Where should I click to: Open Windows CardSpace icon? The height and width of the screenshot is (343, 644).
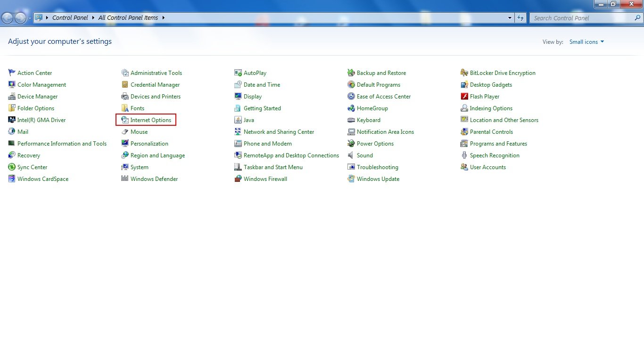pos(12,179)
